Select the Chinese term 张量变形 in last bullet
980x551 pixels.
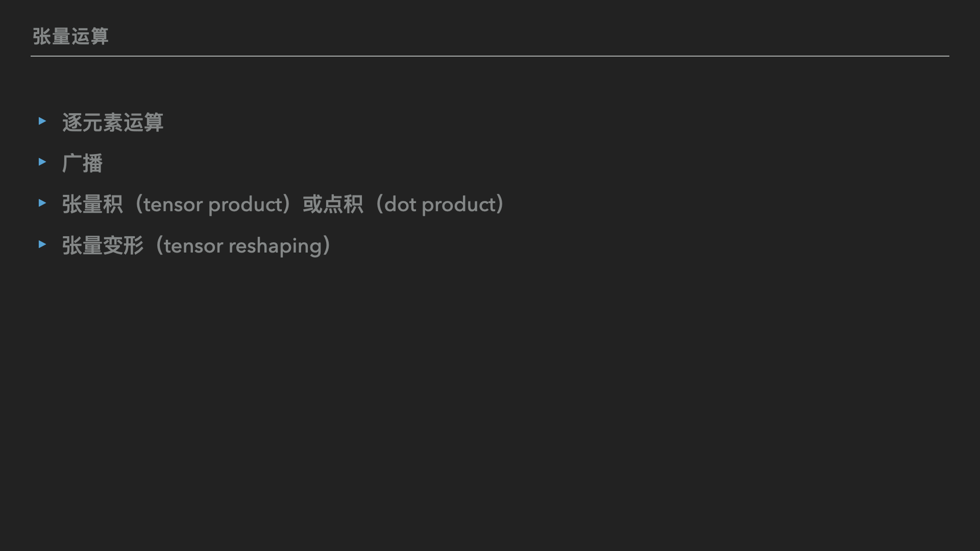[x=103, y=246]
